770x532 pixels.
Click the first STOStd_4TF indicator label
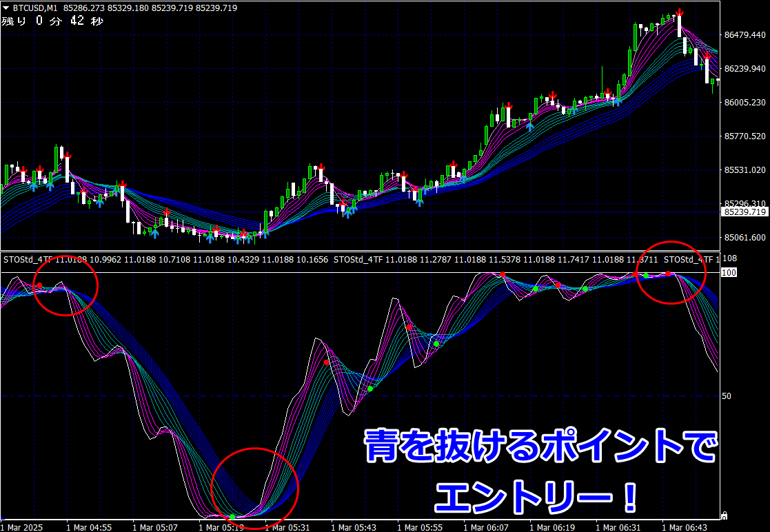tap(28, 260)
